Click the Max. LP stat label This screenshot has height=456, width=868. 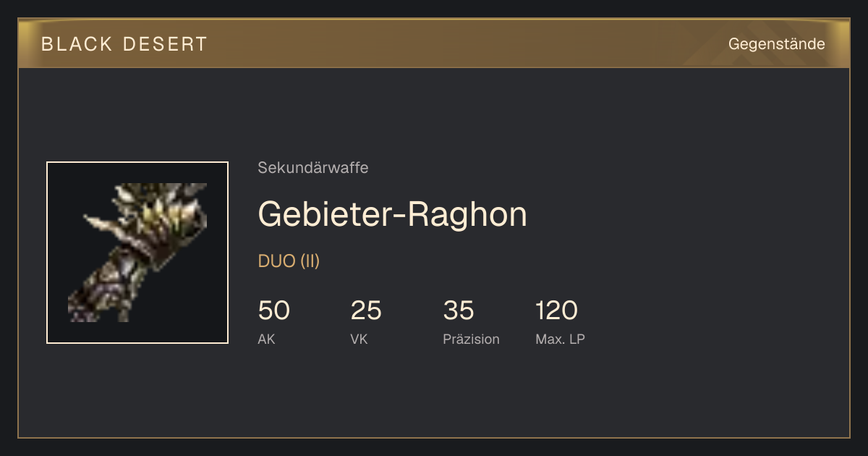click(560, 339)
